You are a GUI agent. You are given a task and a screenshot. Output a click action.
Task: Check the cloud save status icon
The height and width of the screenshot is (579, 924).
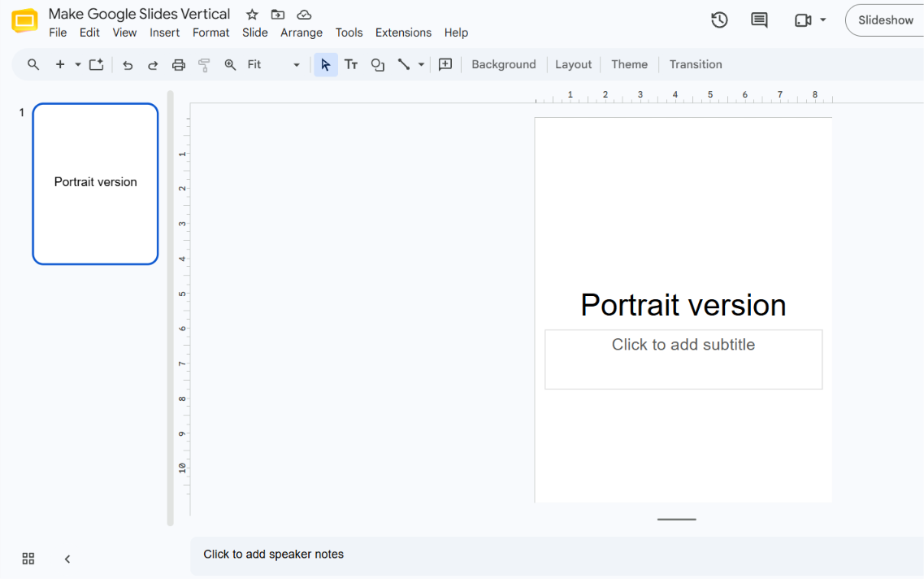pyautogui.click(x=304, y=15)
